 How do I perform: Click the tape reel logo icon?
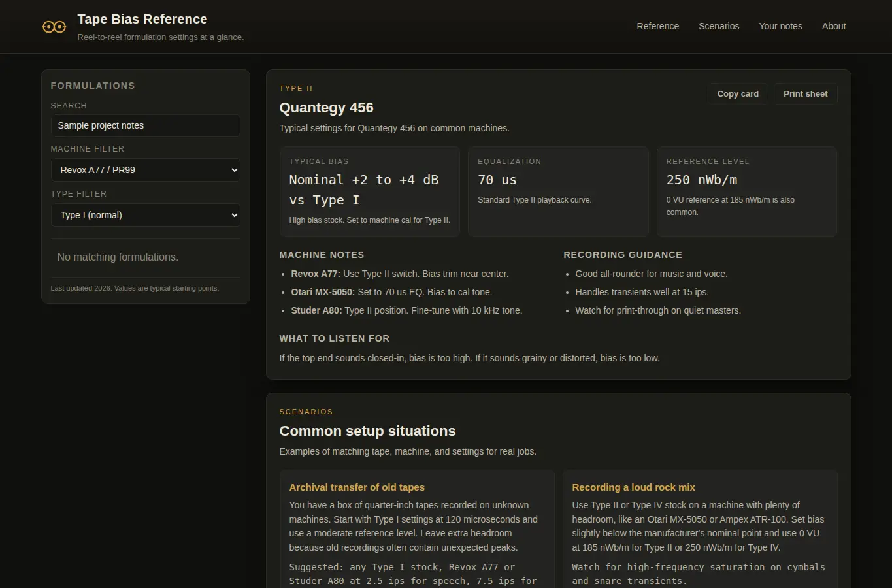point(54,27)
